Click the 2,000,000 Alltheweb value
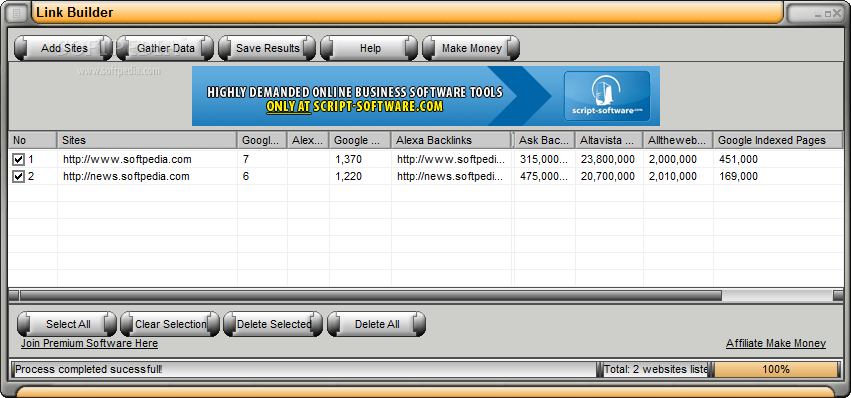 point(672,160)
